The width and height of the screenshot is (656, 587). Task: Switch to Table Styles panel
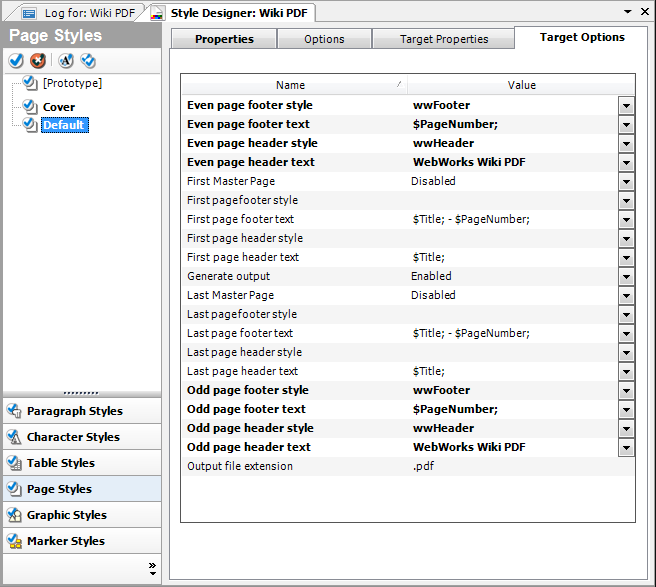[61, 463]
